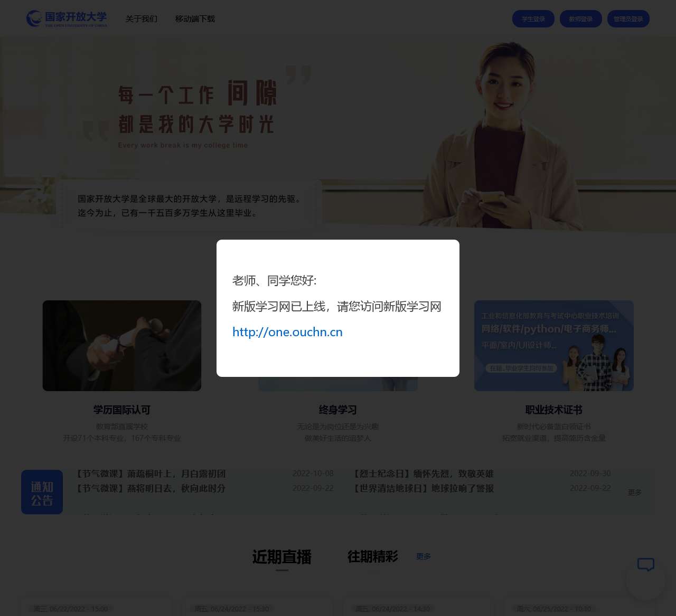676x616 pixels.
Task: Click the 管理员登录 button
Action: 628,18
